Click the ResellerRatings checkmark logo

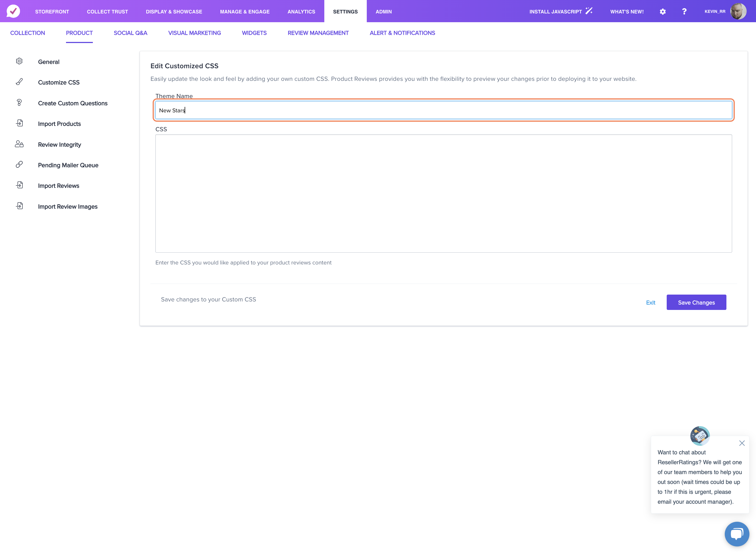click(x=13, y=11)
